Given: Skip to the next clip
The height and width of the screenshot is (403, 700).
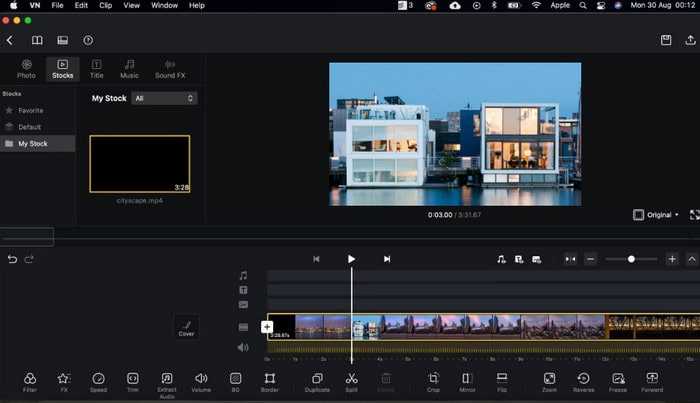Looking at the screenshot, I should pyautogui.click(x=387, y=259).
